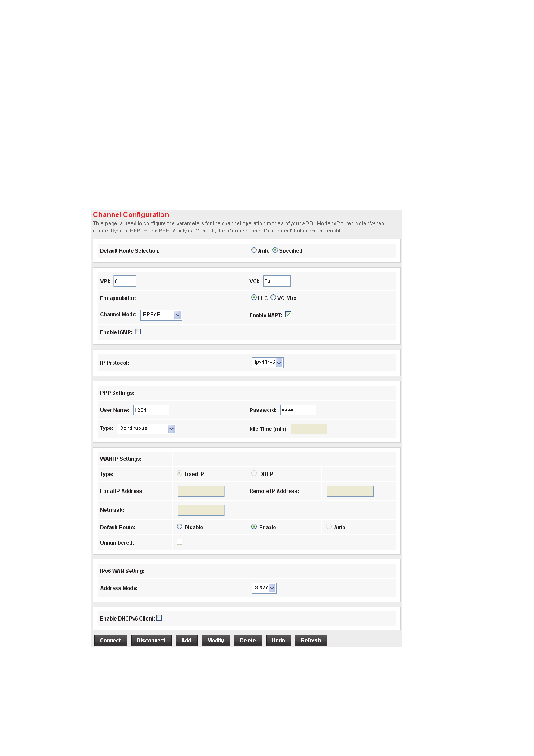
Task: Open the Address Mode Slaac dropdown
Action: [x=264, y=588]
